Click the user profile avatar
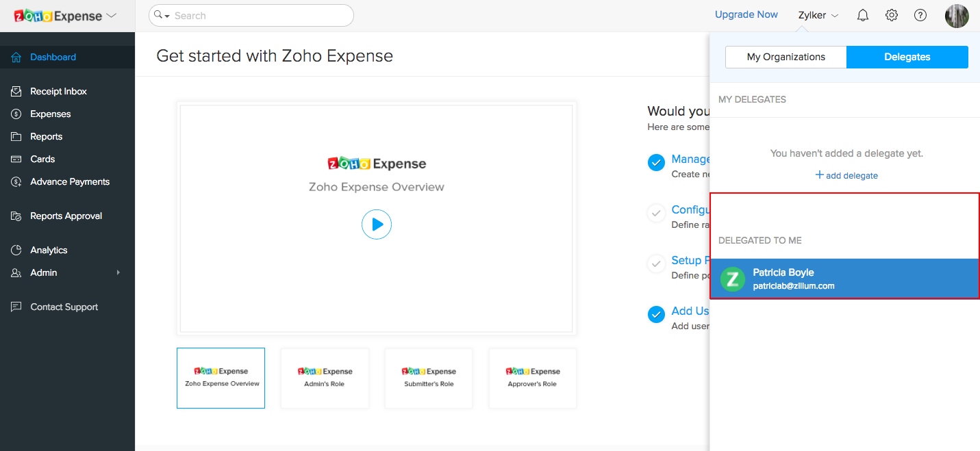The height and width of the screenshot is (451, 980). point(957,15)
